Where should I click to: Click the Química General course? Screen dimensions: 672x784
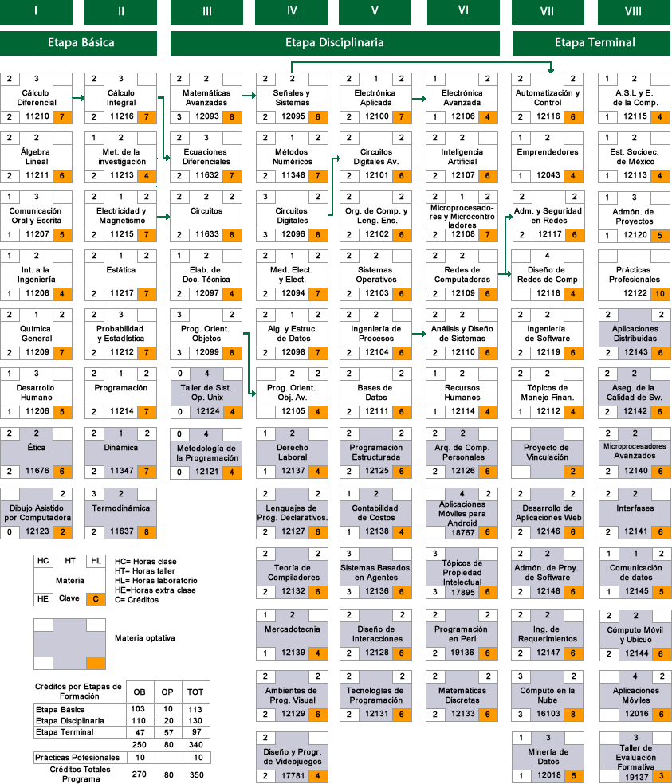36,335
